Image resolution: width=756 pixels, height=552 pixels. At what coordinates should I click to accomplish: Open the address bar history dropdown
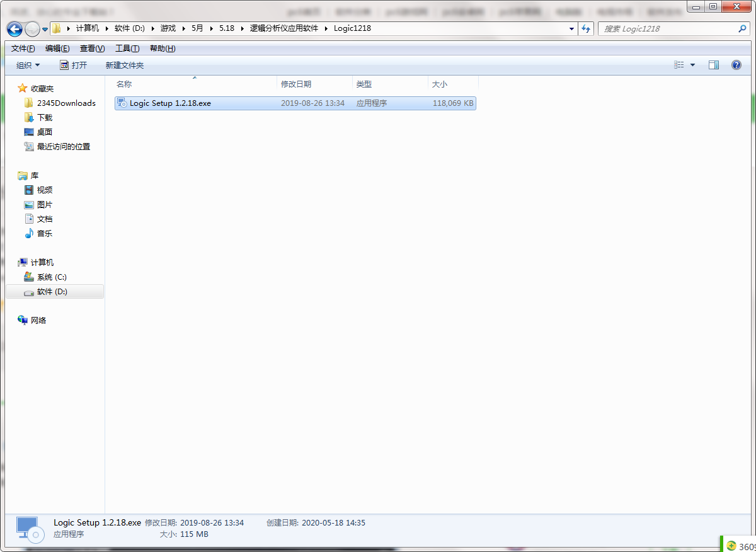coord(571,29)
